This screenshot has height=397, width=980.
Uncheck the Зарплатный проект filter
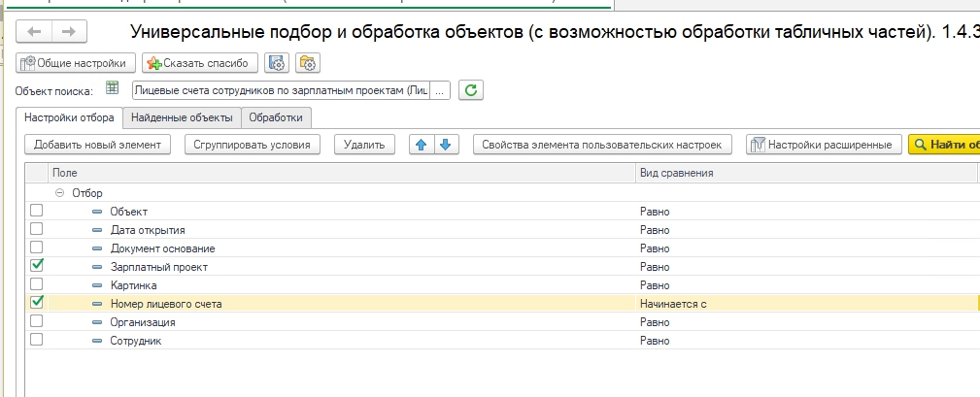tap(37, 266)
